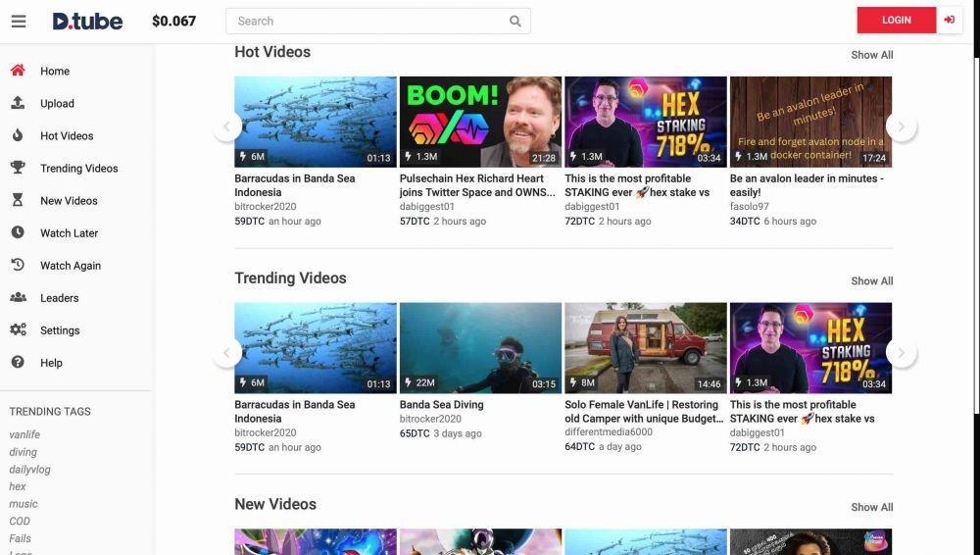Visit bitrocker2020 channel under Banda Sea Diving
The image size is (980, 555).
430,419
